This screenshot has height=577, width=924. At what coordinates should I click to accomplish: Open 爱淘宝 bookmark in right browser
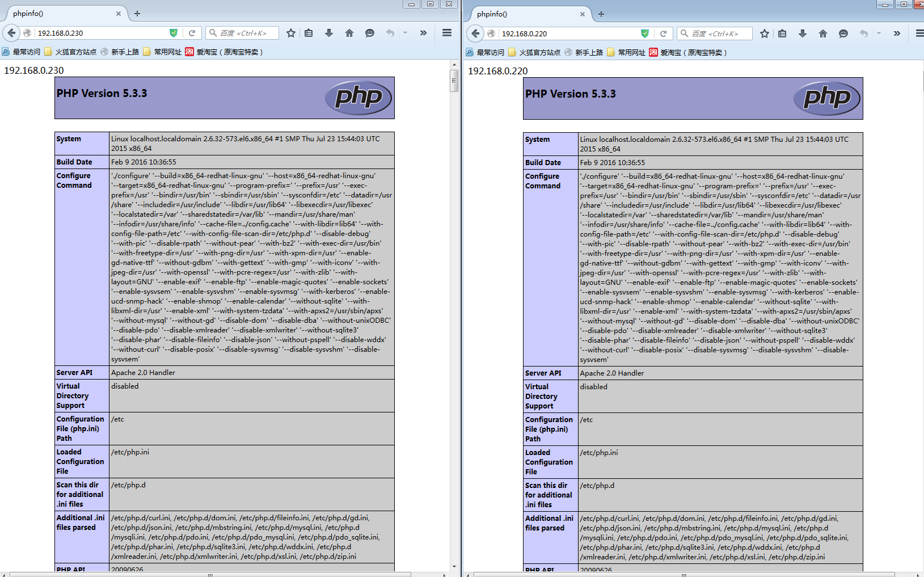tap(687, 52)
